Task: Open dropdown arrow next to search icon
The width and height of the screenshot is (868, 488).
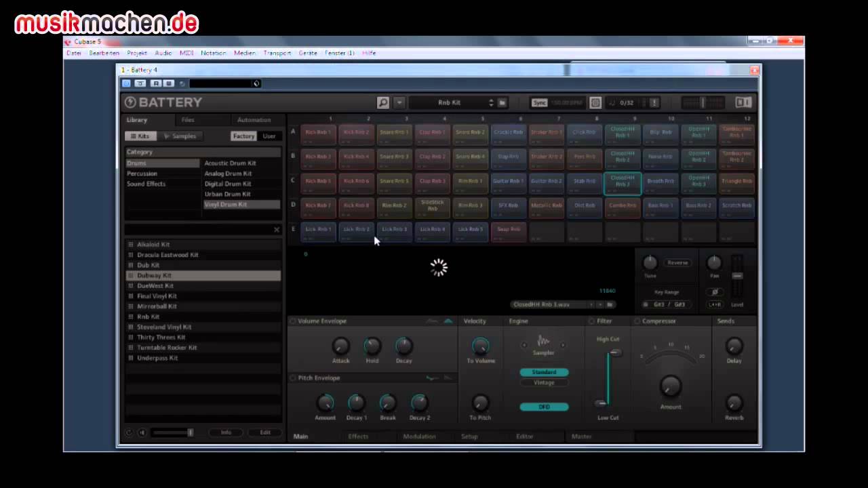Action: [399, 102]
